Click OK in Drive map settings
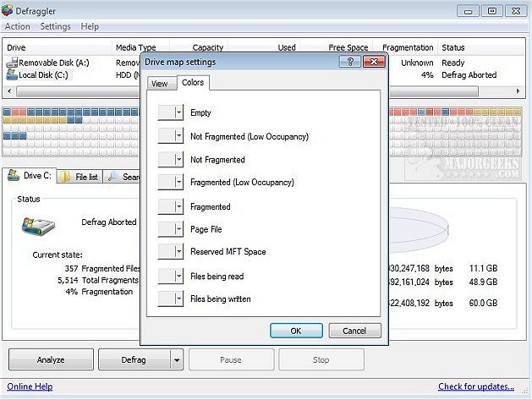Screen dimensions: 532x400 pyautogui.click(x=296, y=331)
